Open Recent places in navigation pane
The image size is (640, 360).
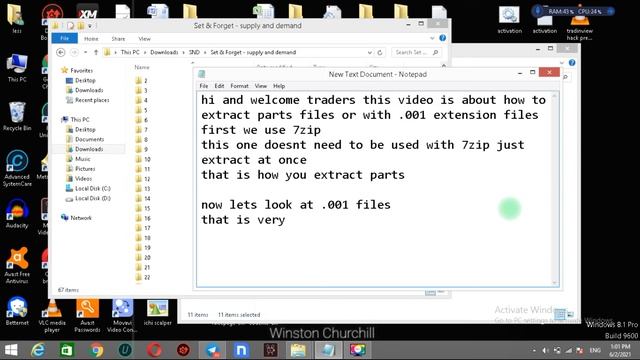92,100
